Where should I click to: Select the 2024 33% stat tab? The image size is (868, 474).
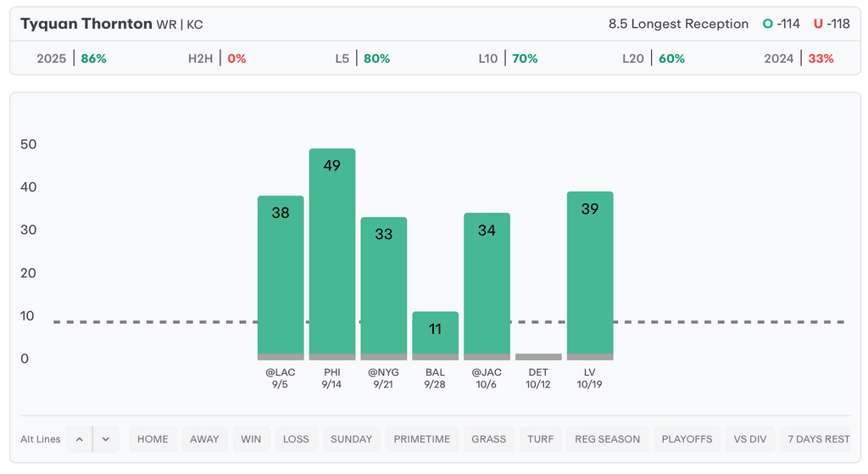[798, 59]
